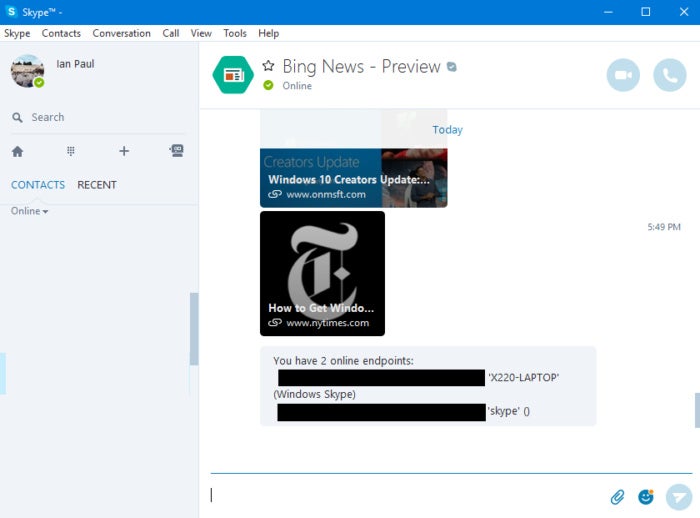Viewport: 700px width, 518px height.
Task: Click the Ian Paul name label
Action: point(75,64)
